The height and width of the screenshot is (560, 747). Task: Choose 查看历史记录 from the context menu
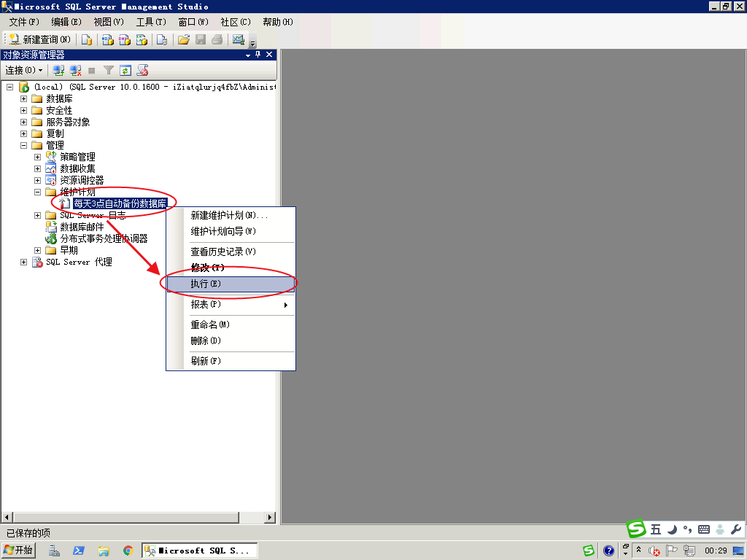[231, 252]
